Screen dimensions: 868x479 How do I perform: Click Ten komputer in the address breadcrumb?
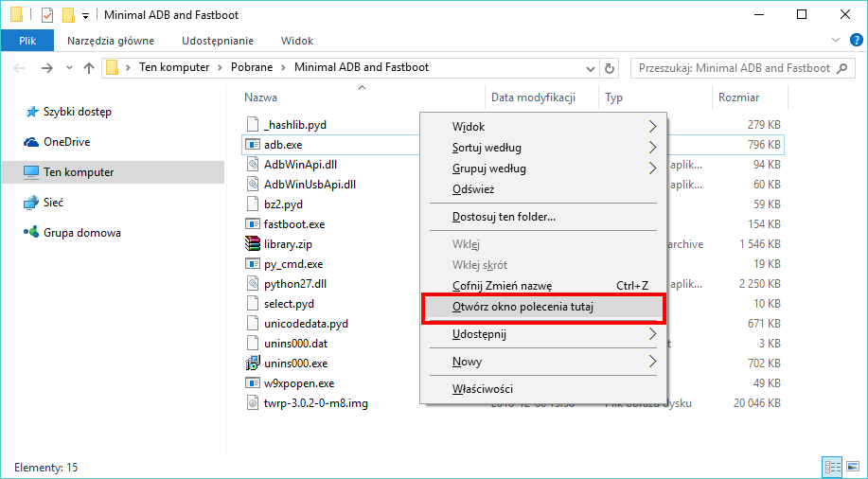[174, 67]
